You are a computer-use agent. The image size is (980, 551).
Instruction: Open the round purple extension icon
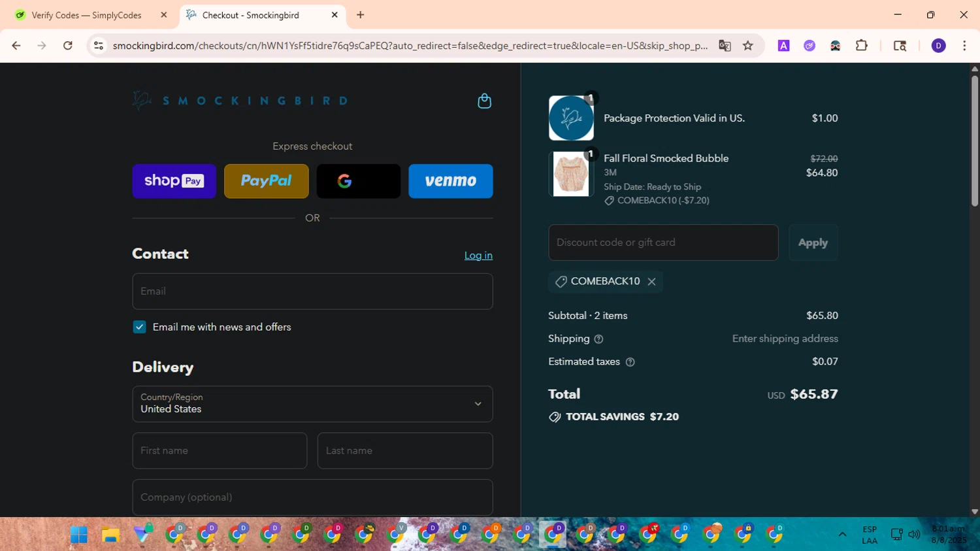click(809, 46)
